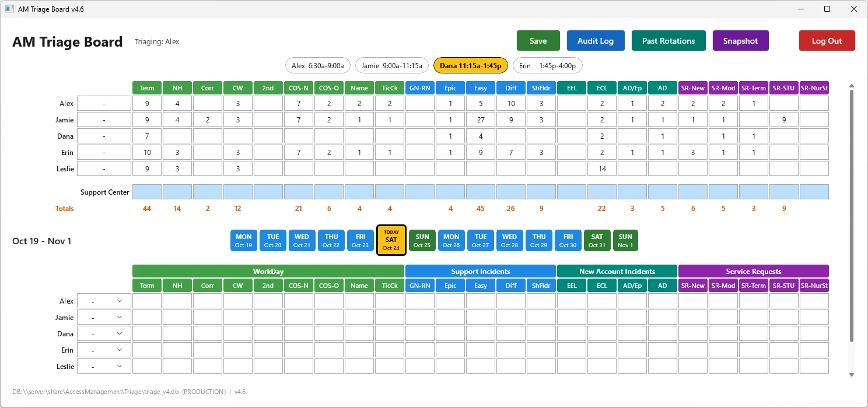Click the vertical scrollbar down arrow
The image size is (868, 408).
(852, 375)
